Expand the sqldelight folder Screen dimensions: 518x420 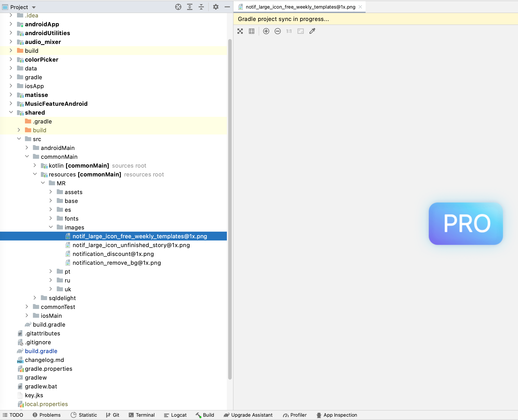point(35,298)
